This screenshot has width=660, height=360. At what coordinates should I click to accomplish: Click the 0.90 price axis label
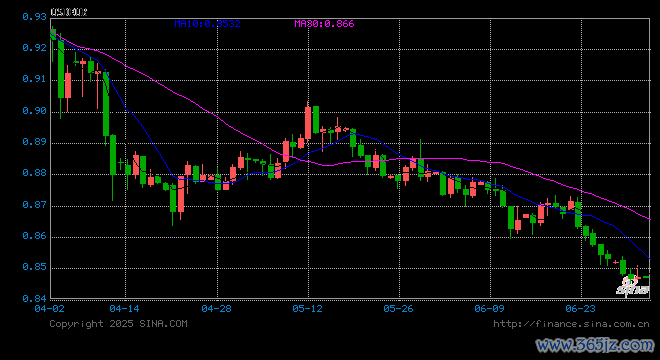click(34, 111)
